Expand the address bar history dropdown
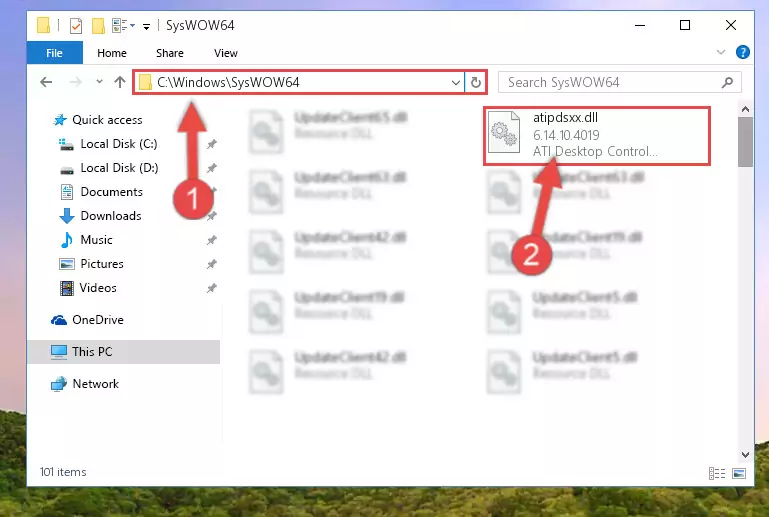Screen dimensions: 769x517 pyautogui.click(x=456, y=82)
